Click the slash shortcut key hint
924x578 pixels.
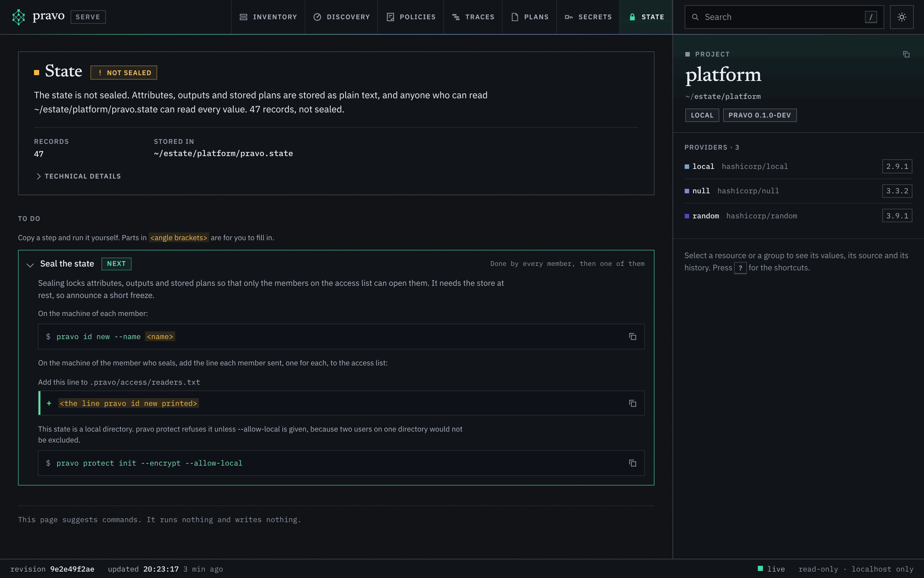tap(871, 17)
